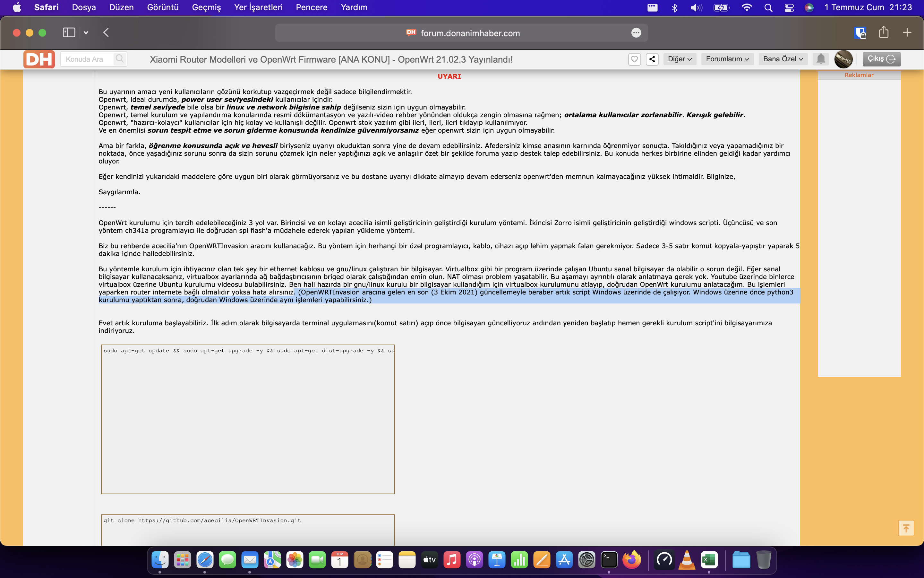Open Terminal from the Dock
Screen dimensions: 924x578
click(609, 560)
